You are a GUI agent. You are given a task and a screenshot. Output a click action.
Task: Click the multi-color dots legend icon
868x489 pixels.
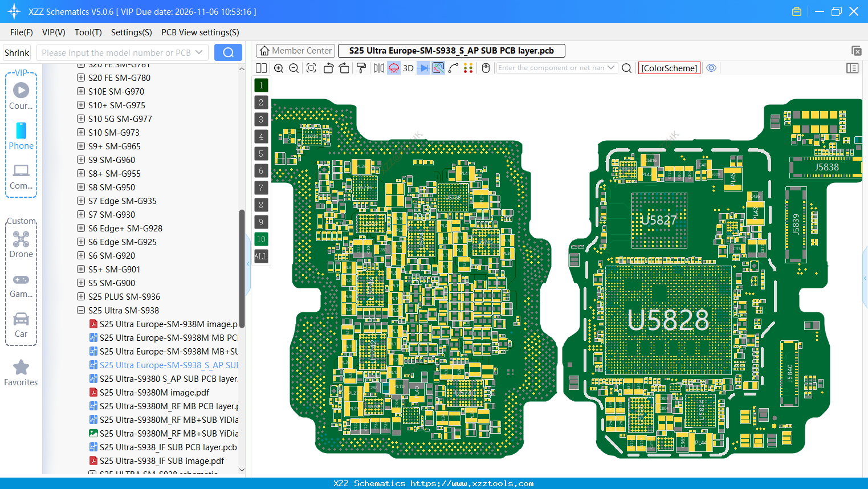tap(468, 68)
